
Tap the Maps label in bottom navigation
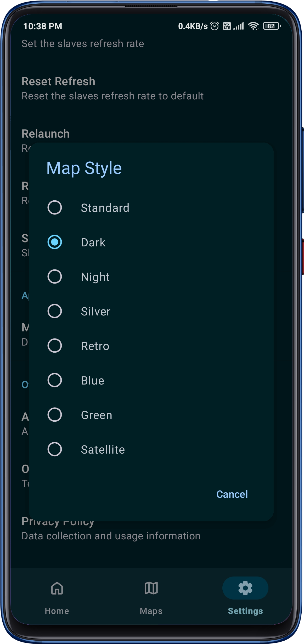tap(151, 611)
